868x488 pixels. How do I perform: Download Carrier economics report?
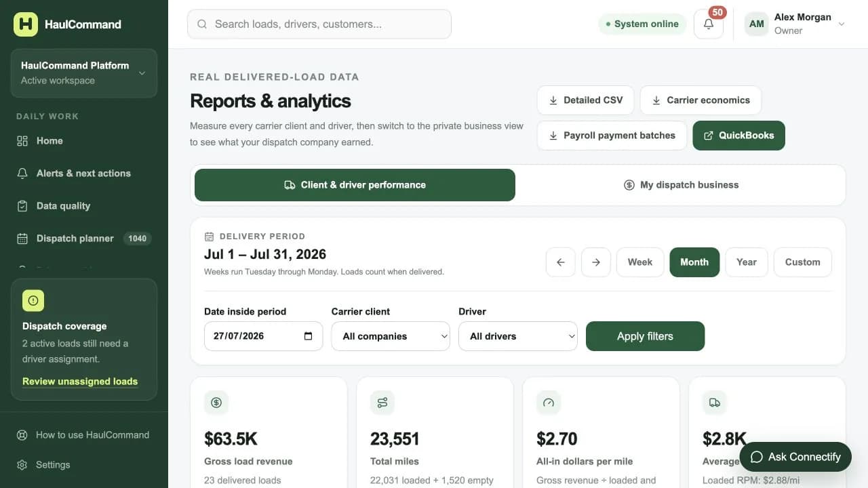701,100
